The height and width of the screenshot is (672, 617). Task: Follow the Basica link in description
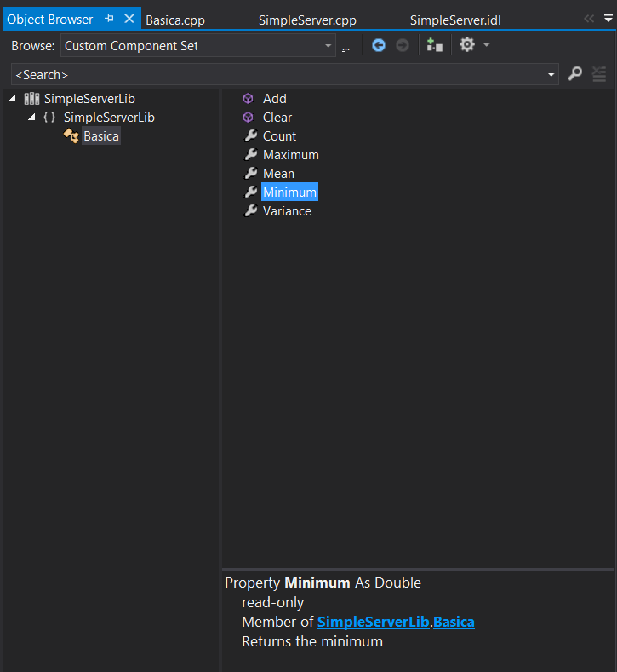tap(454, 622)
